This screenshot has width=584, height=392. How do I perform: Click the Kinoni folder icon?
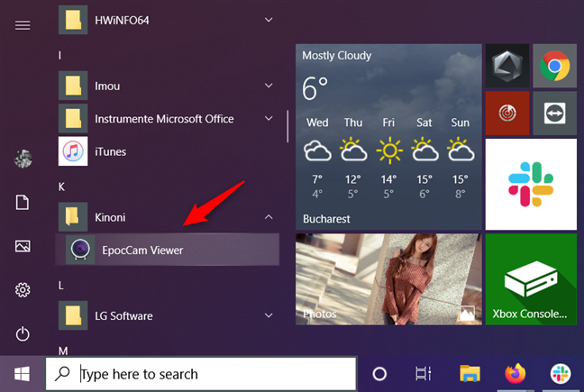[x=73, y=217]
